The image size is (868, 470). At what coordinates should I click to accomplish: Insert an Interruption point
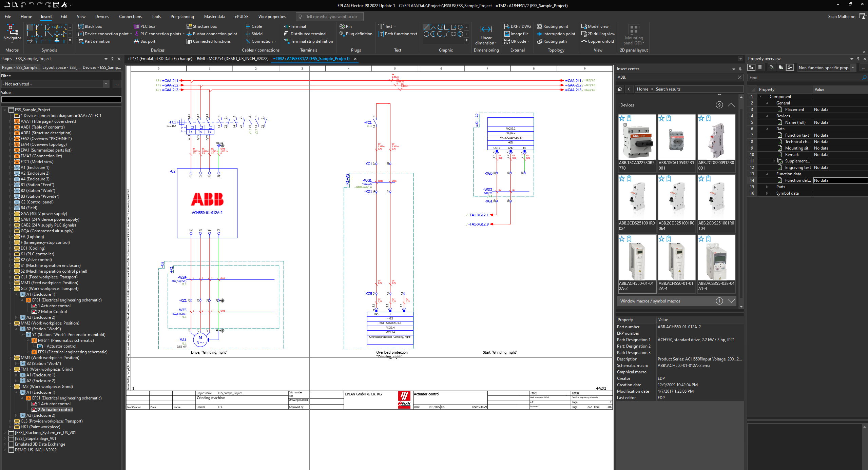[x=556, y=34]
